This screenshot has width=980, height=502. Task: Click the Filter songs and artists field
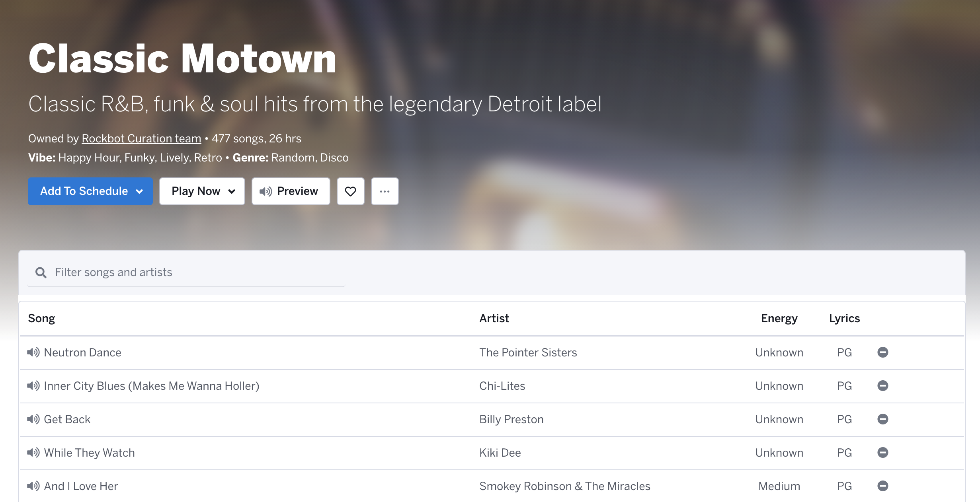[x=186, y=272]
